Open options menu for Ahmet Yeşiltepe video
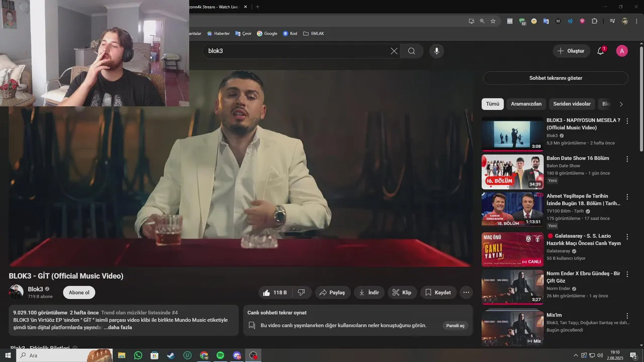The width and height of the screenshot is (644, 362). click(627, 197)
